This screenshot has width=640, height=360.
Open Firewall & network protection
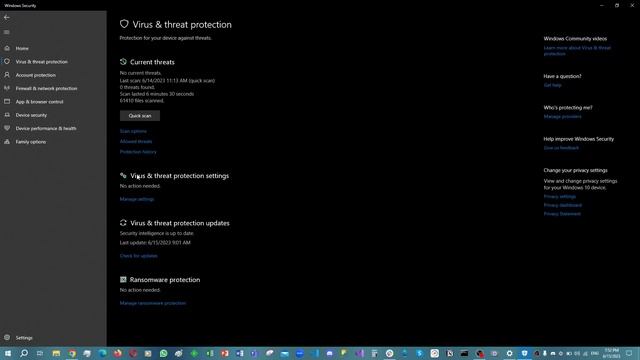46,89
